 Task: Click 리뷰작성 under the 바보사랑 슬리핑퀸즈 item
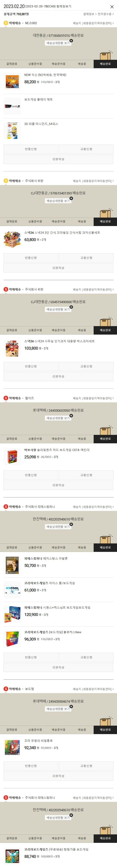(x=58, y=485)
